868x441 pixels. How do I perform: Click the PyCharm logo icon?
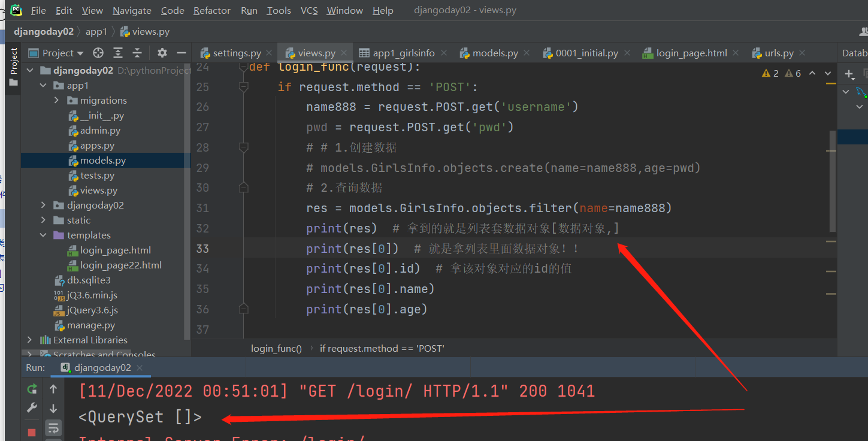(16, 10)
